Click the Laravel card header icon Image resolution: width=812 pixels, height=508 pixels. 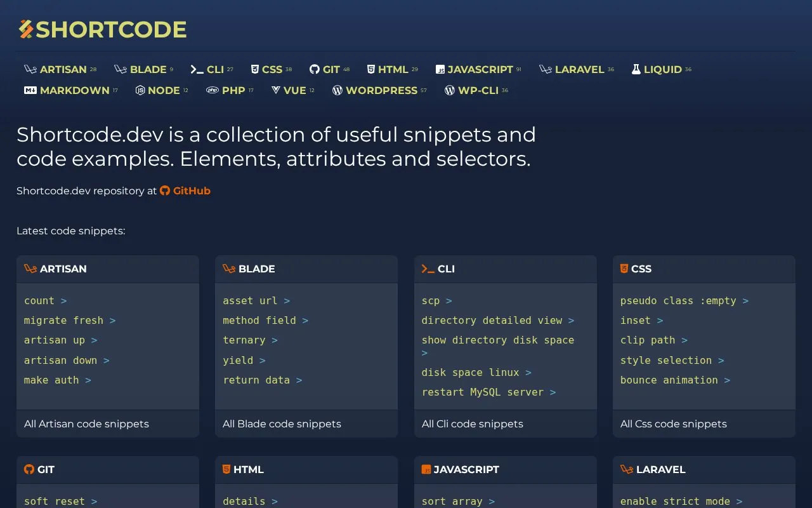pyautogui.click(x=627, y=469)
